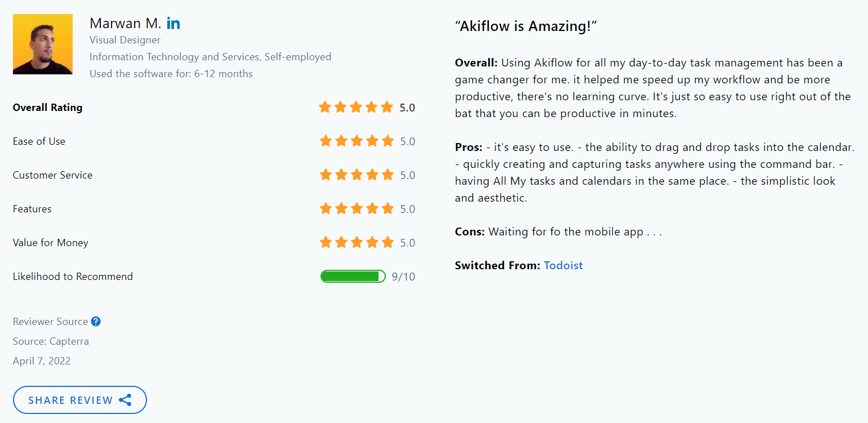
Task: Click the second star under Customer Service
Action: tap(341, 175)
